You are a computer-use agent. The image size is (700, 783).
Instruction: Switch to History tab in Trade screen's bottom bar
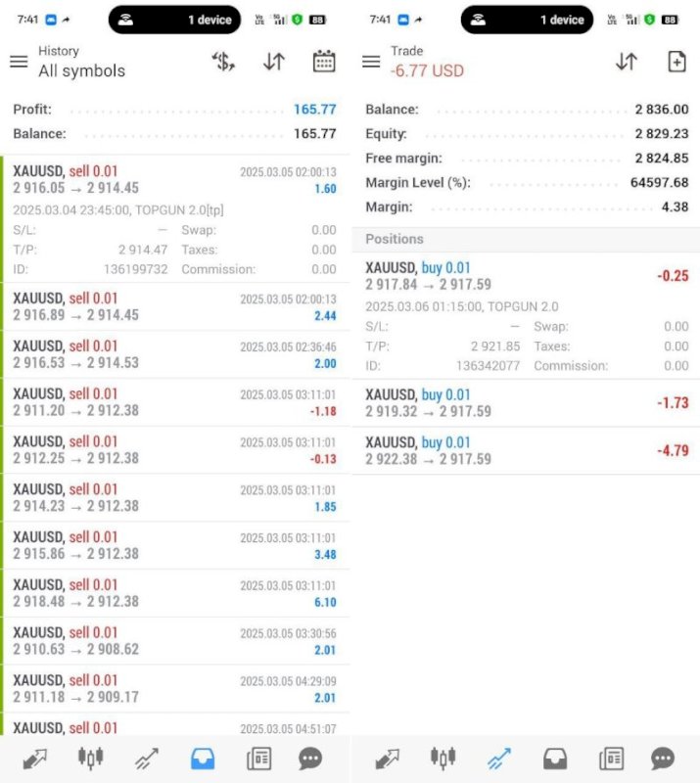(555, 759)
